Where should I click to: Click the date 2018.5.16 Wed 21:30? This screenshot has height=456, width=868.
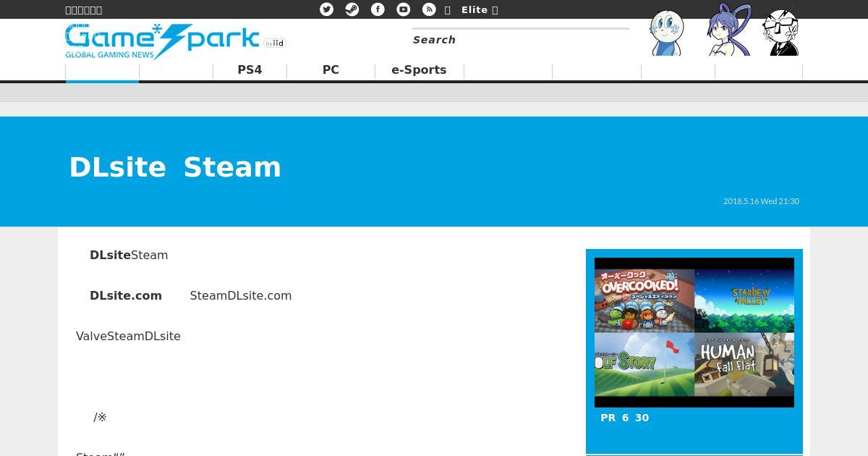click(x=761, y=201)
